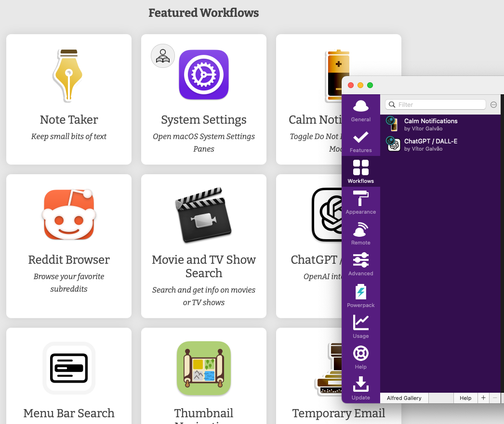This screenshot has height=424, width=504.
Task: Select ChatGPT / DALL-E workflow in list
Action: click(x=430, y=144)
